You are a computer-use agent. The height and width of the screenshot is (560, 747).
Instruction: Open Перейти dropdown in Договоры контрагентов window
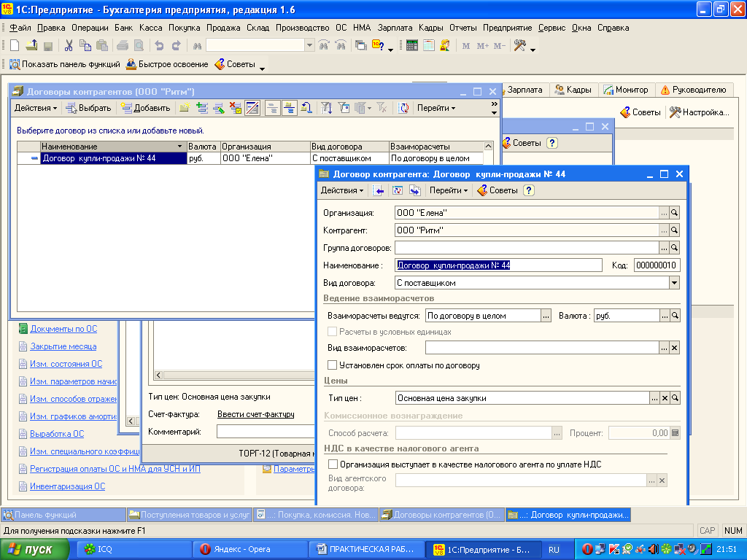[x=436, y=108]
